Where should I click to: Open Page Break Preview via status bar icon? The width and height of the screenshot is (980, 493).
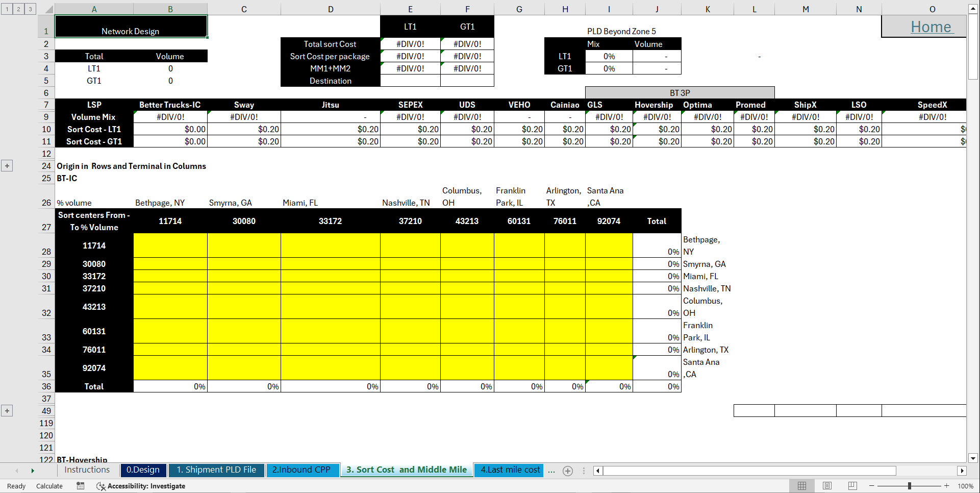click(x=852, y=486)
